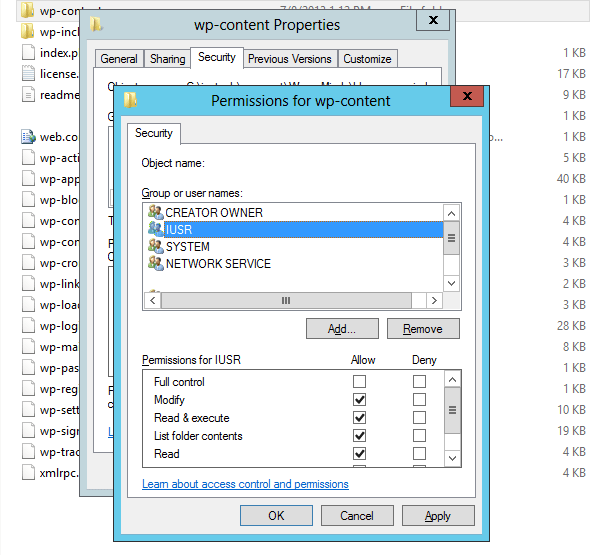
Task: Click the user list vertical scrollbar thumb
Action: pos(452,238)
